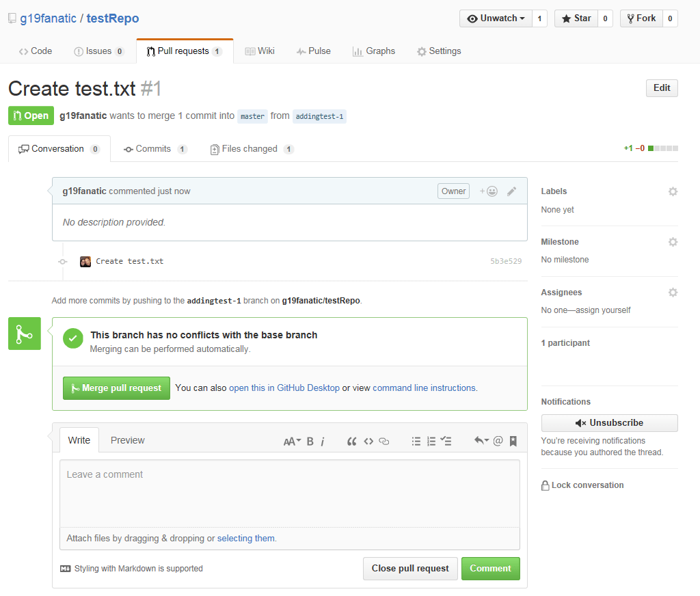Star the testRepo repository
Image resolution: width=700 pixels, height=596 pixels.
[x=576, y=18]
